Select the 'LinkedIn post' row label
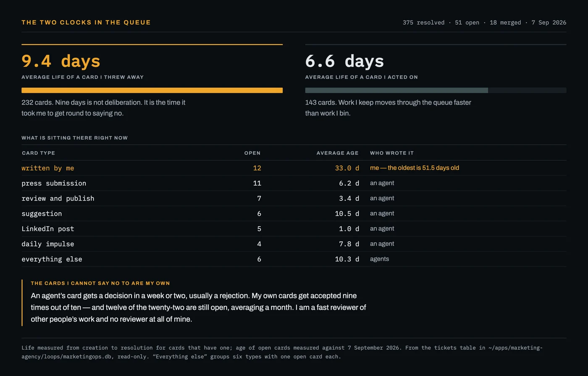The image size is (588, 376). point(48,229)
